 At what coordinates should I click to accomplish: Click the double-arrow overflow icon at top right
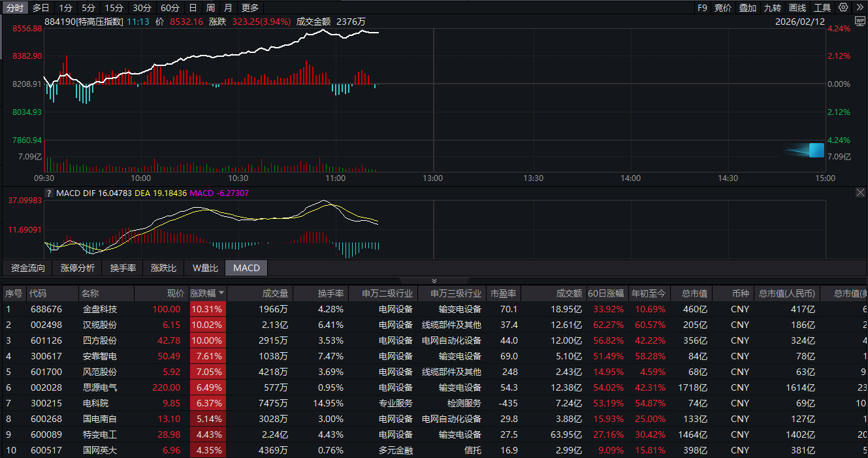[860, 8]
